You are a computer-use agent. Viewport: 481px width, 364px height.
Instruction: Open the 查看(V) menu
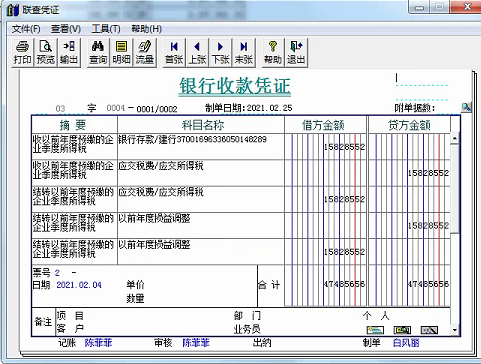[x=66, y=29]
